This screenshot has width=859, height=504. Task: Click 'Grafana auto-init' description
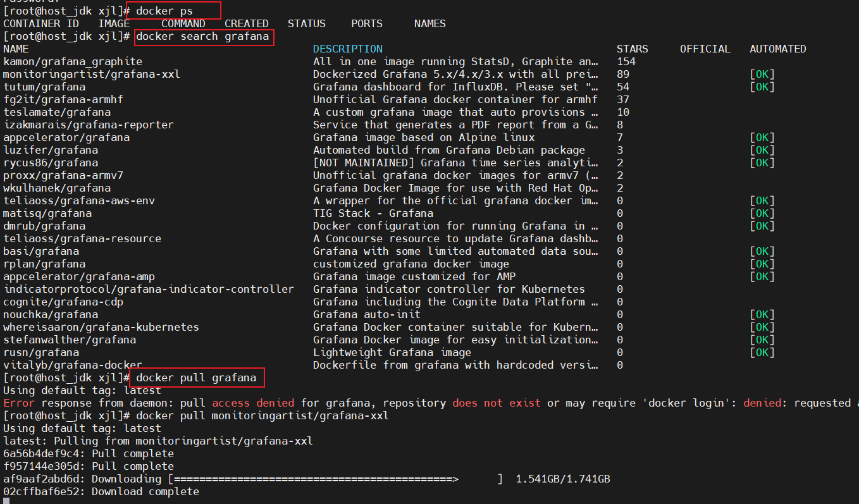click(367, 314)
